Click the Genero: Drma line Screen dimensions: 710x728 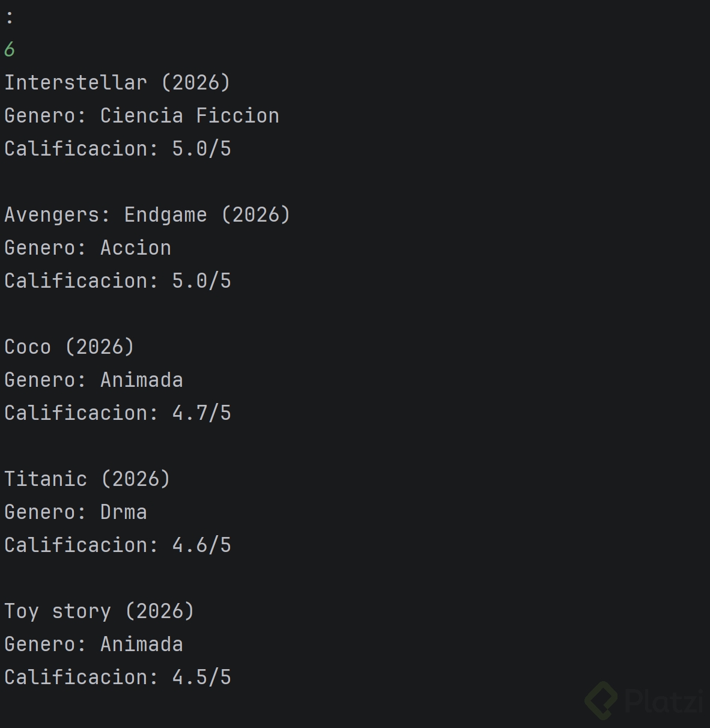pos(76,512)
